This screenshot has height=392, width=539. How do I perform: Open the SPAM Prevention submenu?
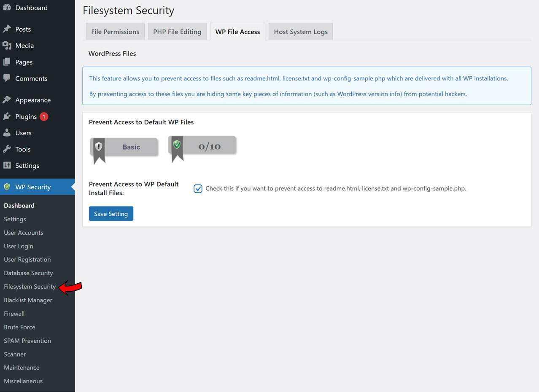click(x=27, y=341)
